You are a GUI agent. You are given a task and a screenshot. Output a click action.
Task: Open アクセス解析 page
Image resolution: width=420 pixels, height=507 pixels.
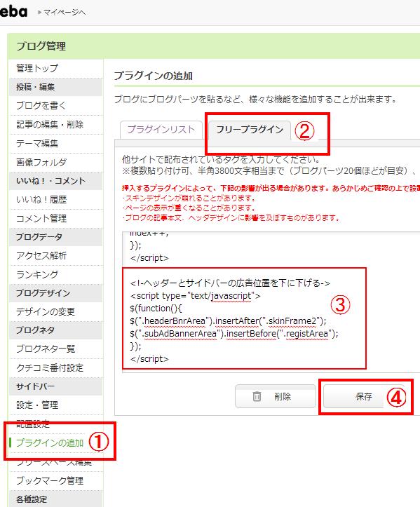41,255
